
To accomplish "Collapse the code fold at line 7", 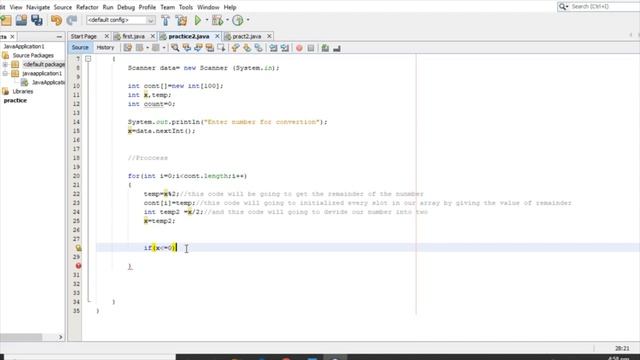I will [x=88, y=59].
